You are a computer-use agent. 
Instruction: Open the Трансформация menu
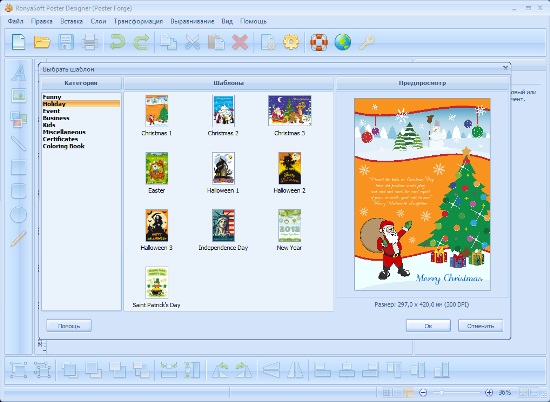pyautogui.click(x=138, y=21)
